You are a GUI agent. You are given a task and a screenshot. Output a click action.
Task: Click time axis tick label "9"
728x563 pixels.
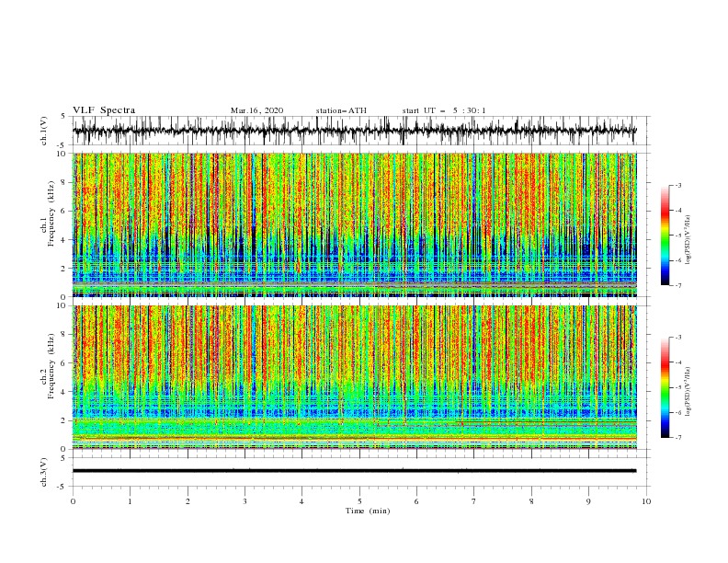[x=588, y=501]
